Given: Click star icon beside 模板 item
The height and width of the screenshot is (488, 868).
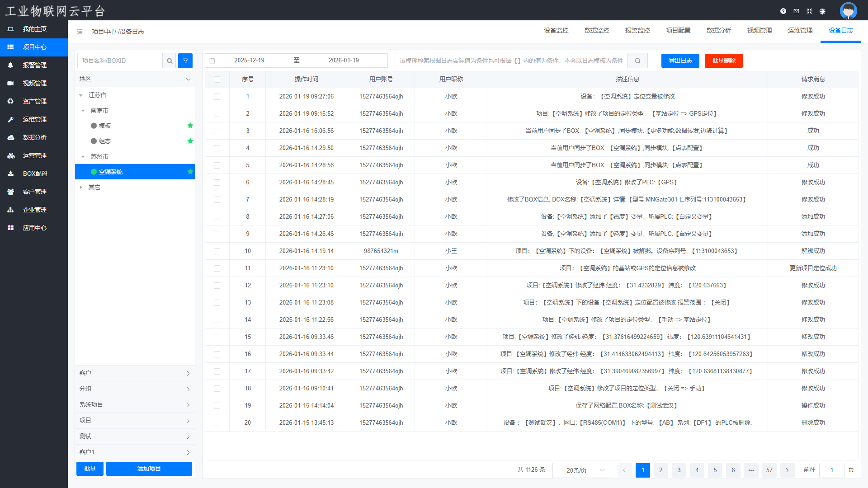Looking at the screenshot, I should click(190, 126).
